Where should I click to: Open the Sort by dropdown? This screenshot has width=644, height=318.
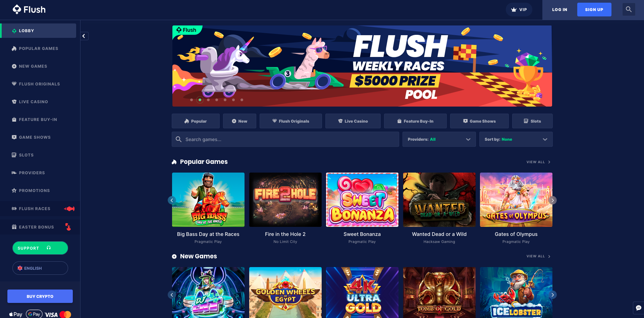point(516,139)
